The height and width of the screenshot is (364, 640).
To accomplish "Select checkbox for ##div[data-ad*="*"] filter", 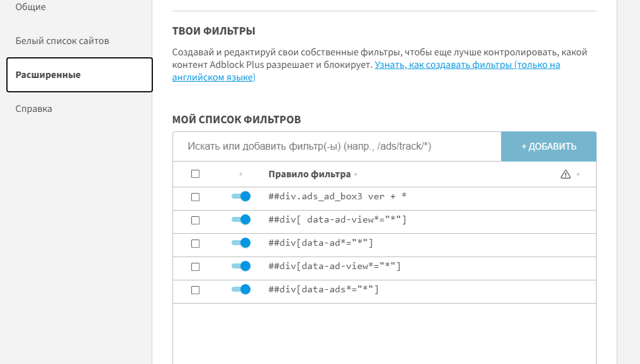I will [195, 243].
